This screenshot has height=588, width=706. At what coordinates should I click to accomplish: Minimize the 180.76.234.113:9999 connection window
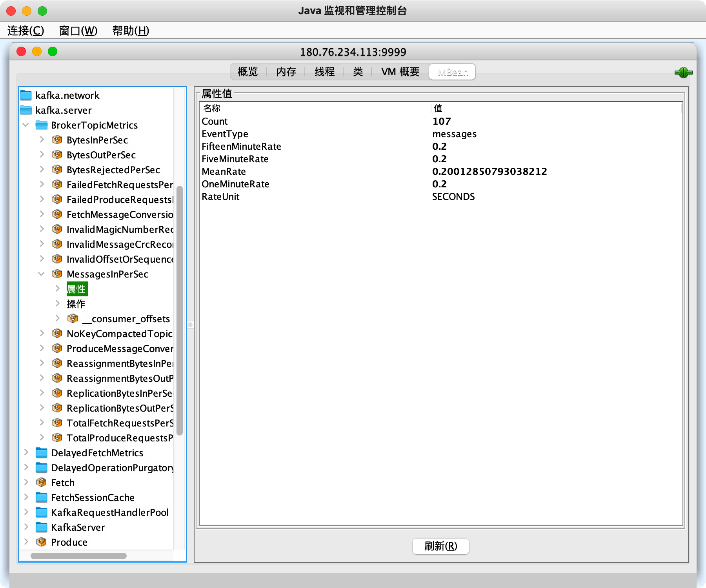37,51
